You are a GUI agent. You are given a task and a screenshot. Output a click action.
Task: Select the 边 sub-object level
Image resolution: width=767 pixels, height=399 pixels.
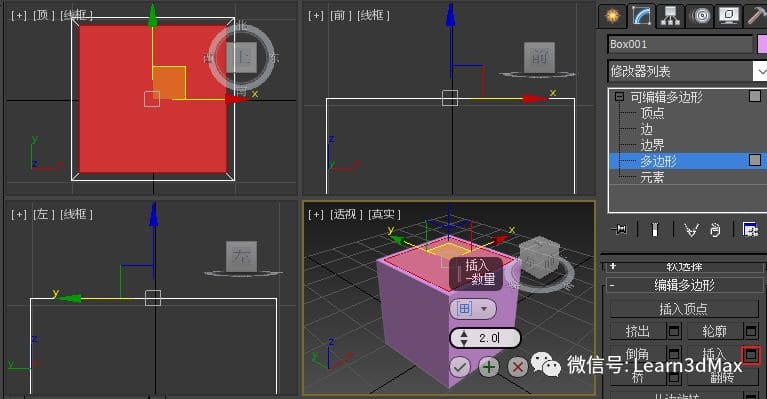point(647,129)
